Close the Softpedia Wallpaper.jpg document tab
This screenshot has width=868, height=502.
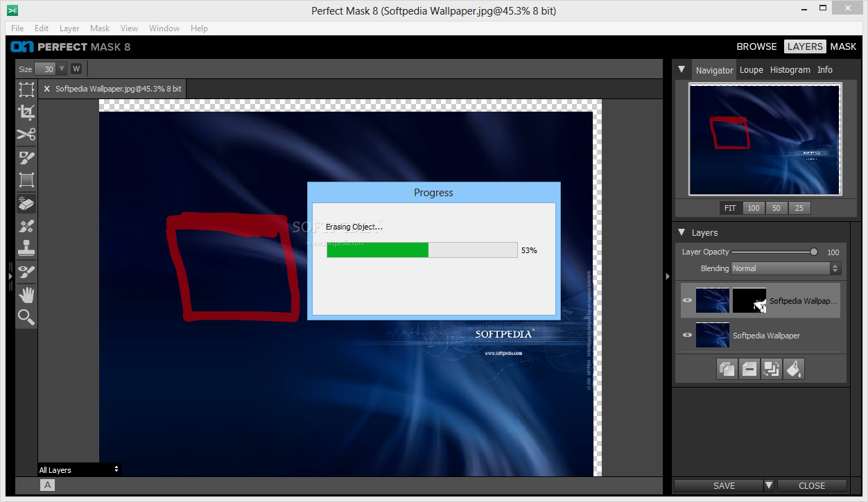(x=47, y=89)
